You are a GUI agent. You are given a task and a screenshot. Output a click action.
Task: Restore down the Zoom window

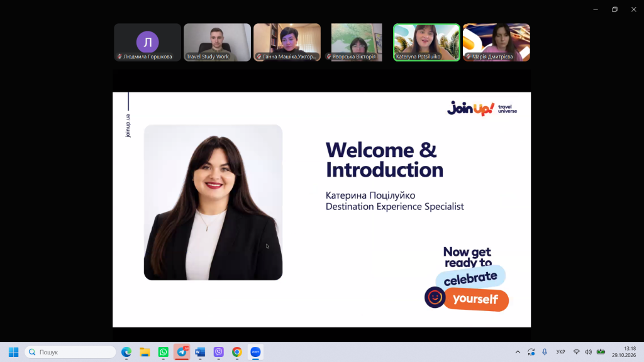(614, 9)
